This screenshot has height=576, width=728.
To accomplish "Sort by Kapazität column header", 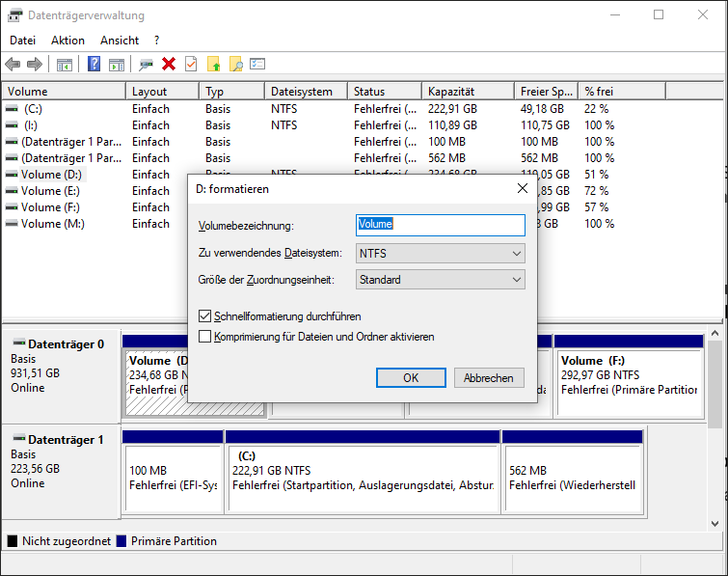I will (468, 92).
